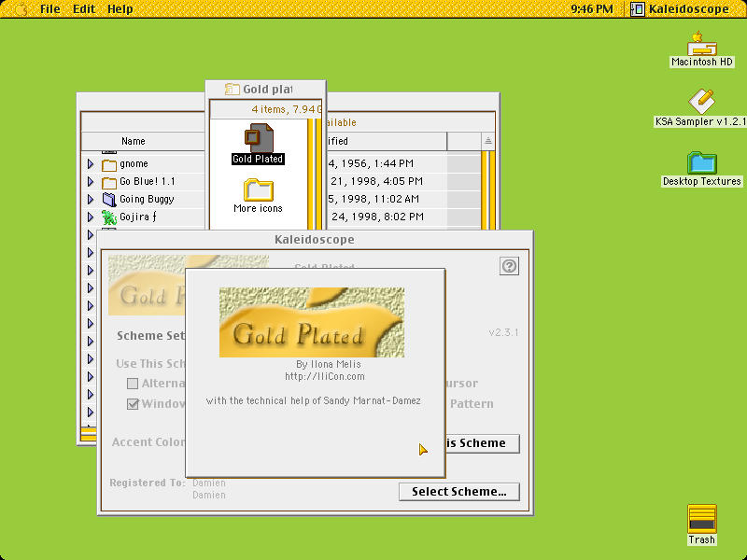Open the http://IliCon.com link
The image size is (747, 560).
(325, 376)
